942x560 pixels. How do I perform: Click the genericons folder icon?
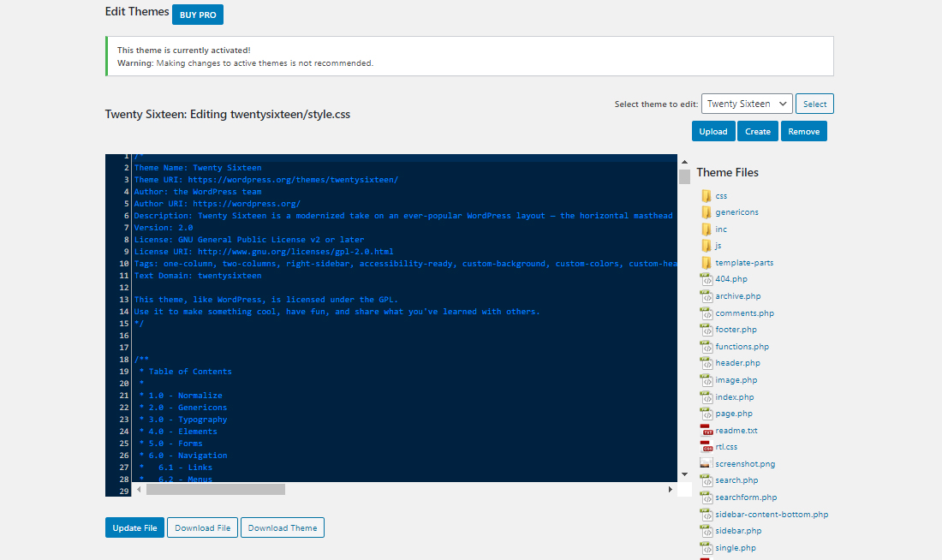706,211
